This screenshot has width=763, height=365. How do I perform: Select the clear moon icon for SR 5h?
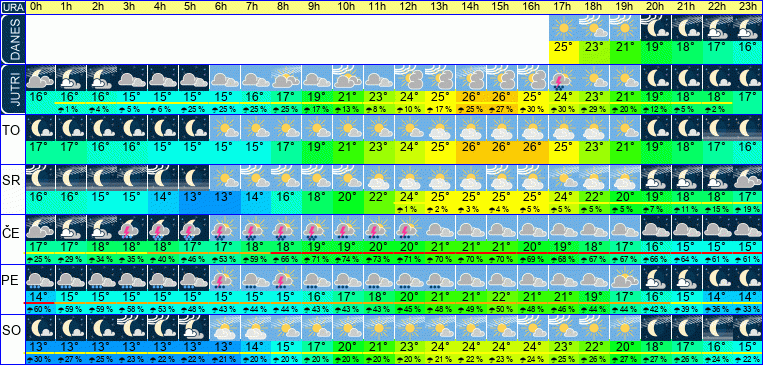pyautogui.click(x=194, y=178)
